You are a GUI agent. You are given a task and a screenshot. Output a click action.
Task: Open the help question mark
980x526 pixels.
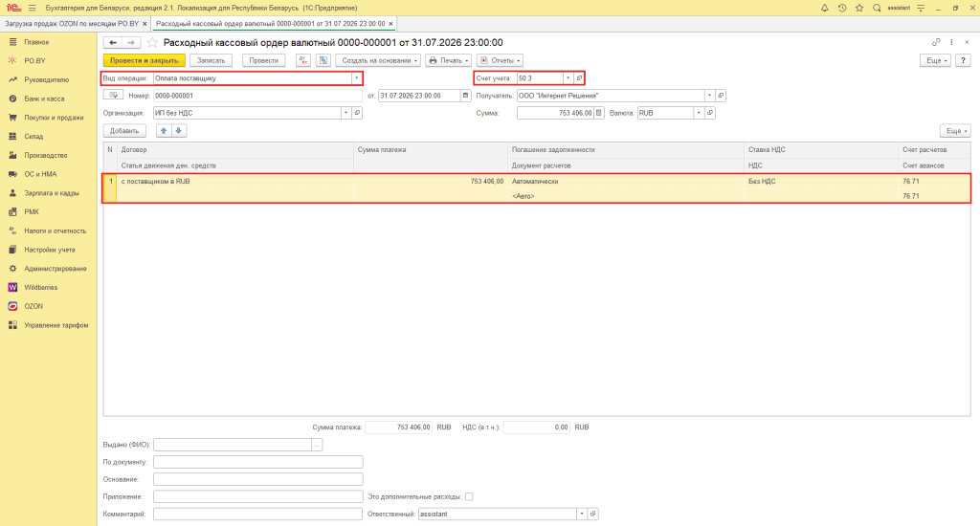click(963, 60)
